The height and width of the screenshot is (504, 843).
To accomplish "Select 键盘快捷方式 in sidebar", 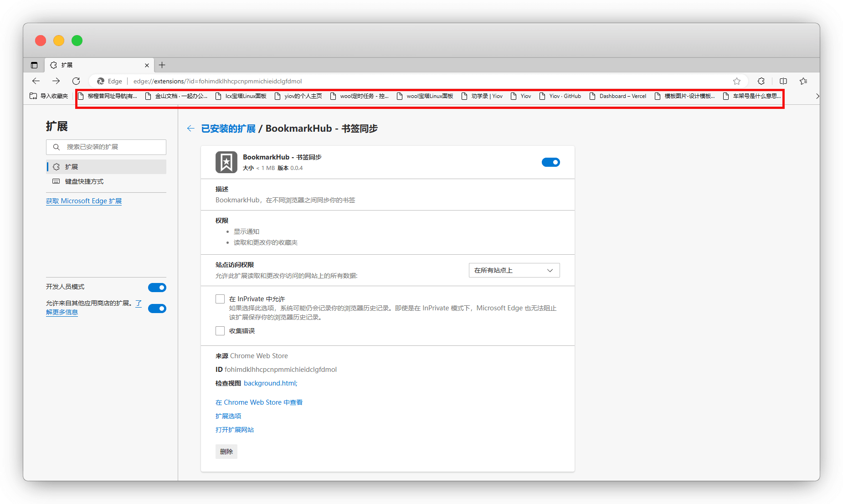I will 84,181.
